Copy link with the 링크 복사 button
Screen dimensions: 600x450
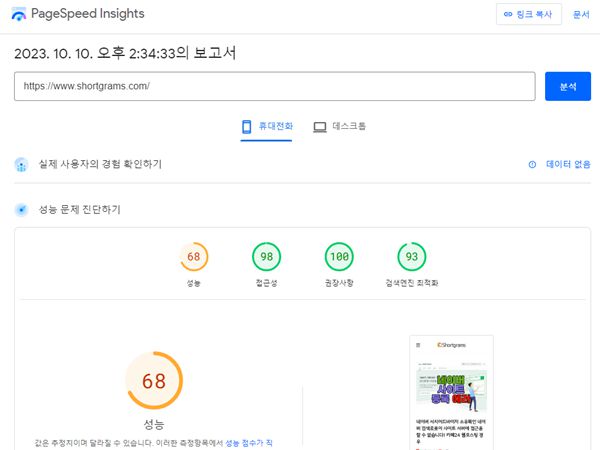click(529, 14)
